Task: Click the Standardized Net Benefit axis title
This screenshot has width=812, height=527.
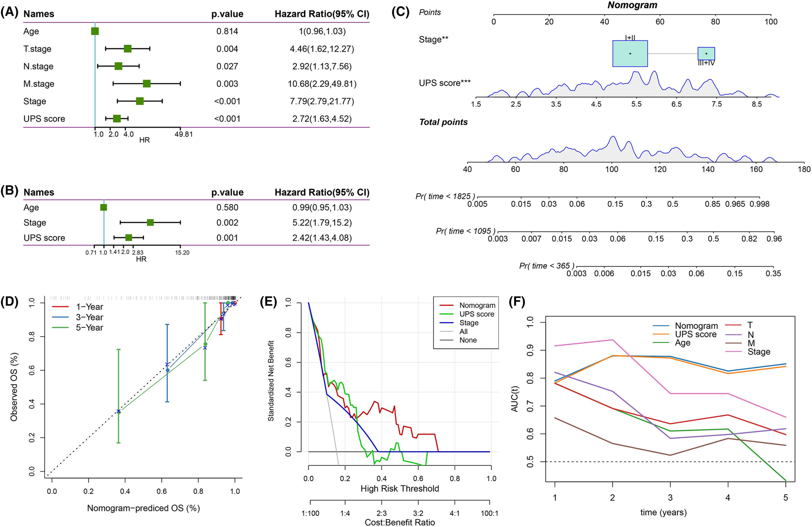Action: 271,381
